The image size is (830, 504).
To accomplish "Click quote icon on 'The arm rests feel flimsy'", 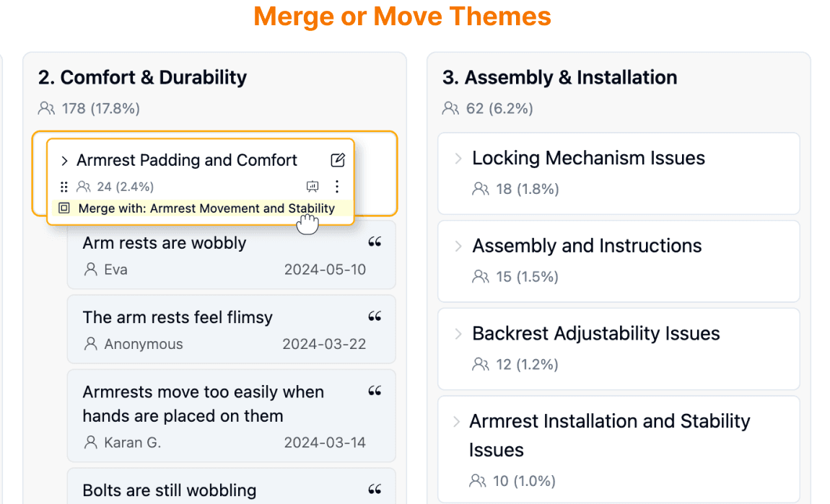I will [375, 317].
